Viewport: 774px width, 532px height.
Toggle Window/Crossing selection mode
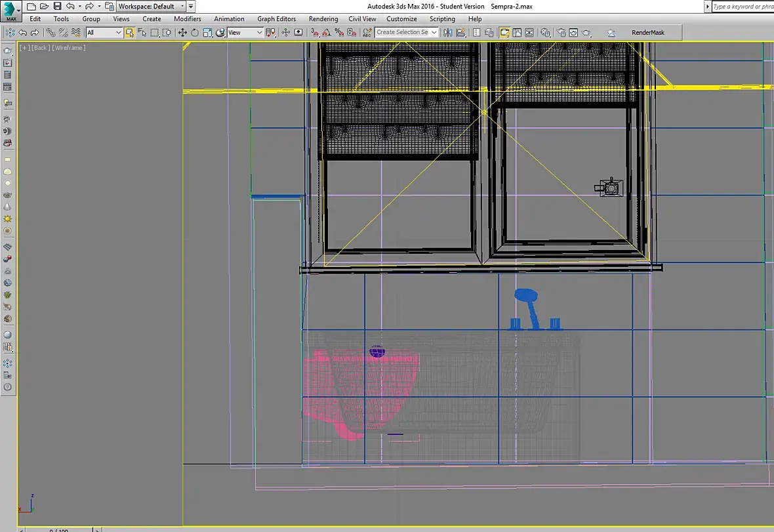pyautogui.click(x=167, y=33)
